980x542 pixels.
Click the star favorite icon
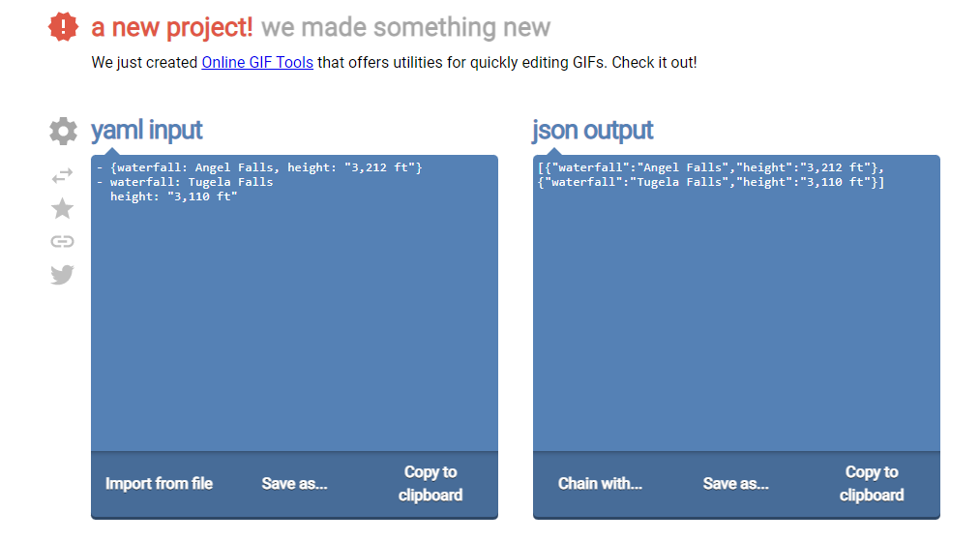tap(62, 208)
